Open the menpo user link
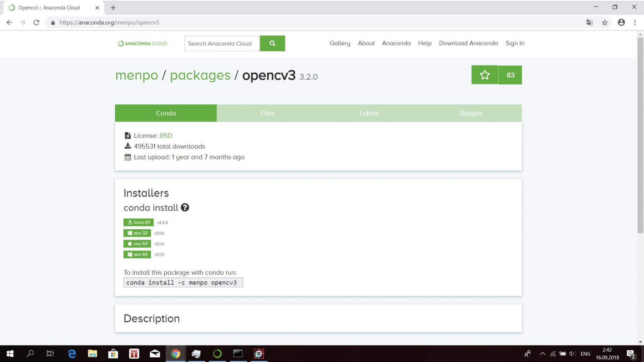 (x=136, y=75)
